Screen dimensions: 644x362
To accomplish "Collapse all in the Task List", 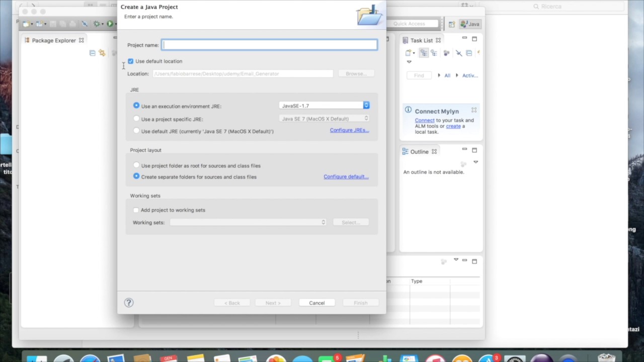I will (x=469, y=53).
